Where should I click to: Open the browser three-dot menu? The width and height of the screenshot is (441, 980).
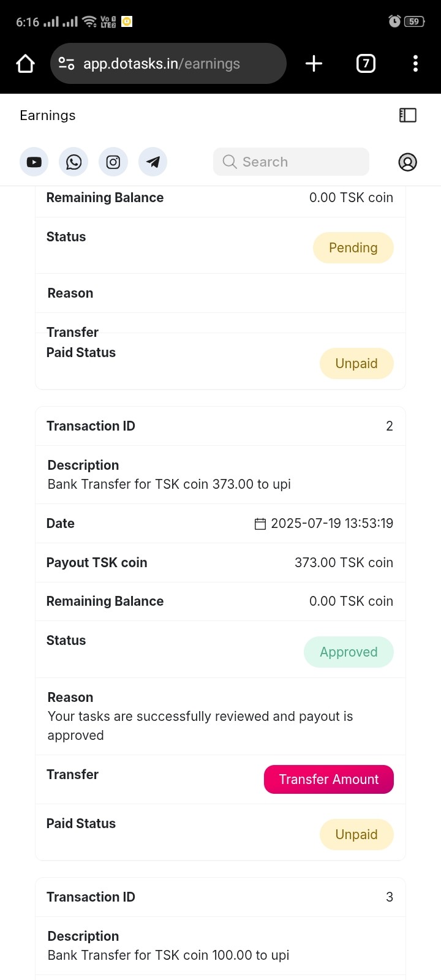coord(415,64)
